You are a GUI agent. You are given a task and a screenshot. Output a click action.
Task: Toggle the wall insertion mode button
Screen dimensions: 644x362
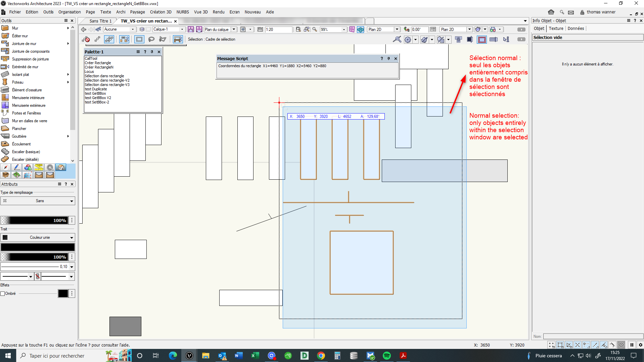pyautogui.click(x=124, y=40)
